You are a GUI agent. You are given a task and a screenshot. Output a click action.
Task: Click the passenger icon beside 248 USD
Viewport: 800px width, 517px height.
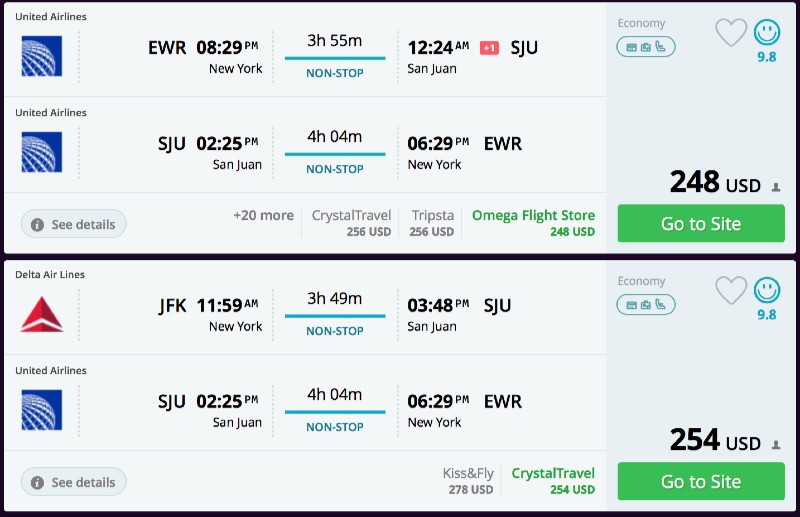775,187
